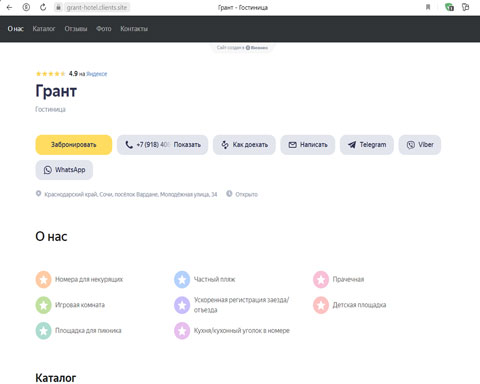
Task: Click the rightmost browser toolbar icon
Action: coord(466,7)
